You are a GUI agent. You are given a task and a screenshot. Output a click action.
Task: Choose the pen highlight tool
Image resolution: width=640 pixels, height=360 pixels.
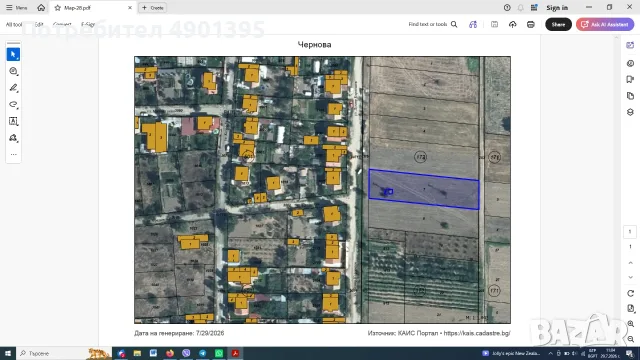[x=13, y=88]
